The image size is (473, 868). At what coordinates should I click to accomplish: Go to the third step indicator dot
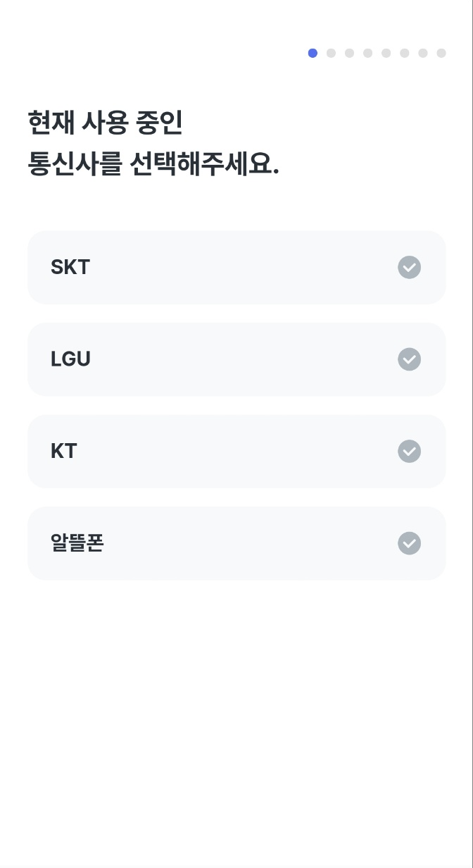[x=349, y=53]
